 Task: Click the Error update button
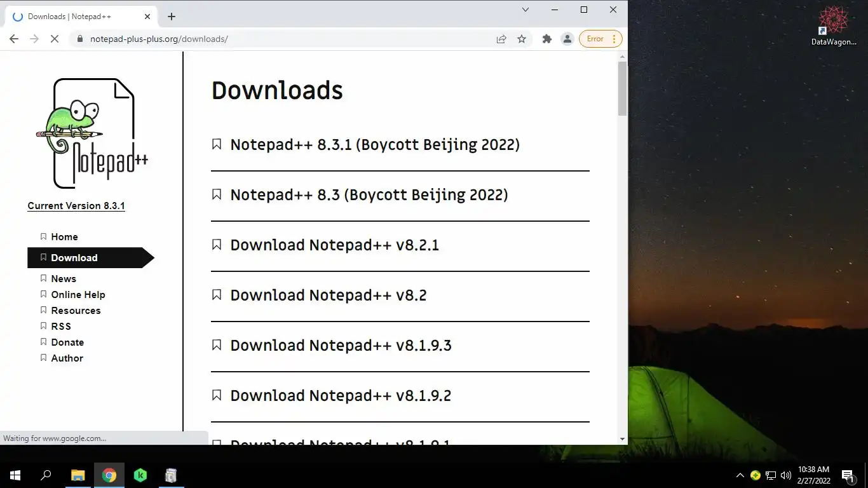tap(600, 39)
